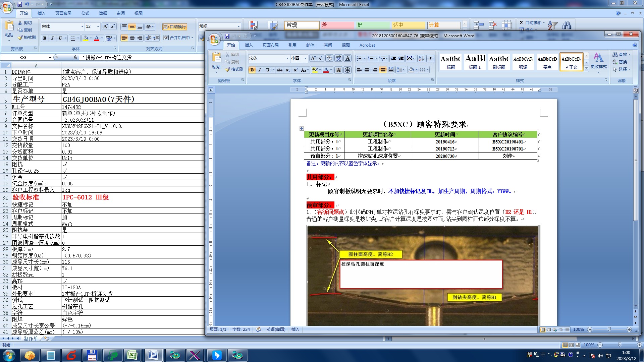Click the 制作单 sheet tab in Excel
The image size is (644, 362).
[31, 339]
